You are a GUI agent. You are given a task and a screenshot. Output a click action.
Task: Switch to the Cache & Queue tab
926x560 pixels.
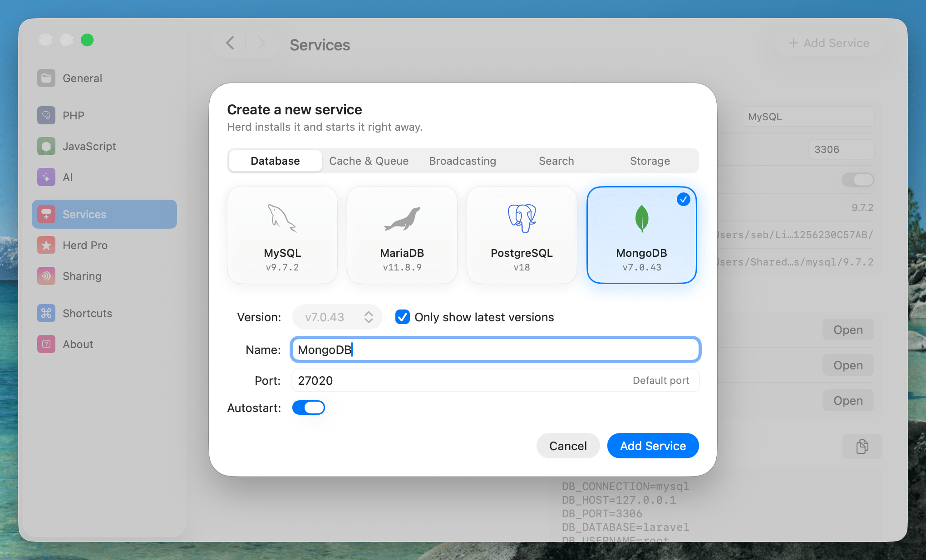(x=369, y=161)
